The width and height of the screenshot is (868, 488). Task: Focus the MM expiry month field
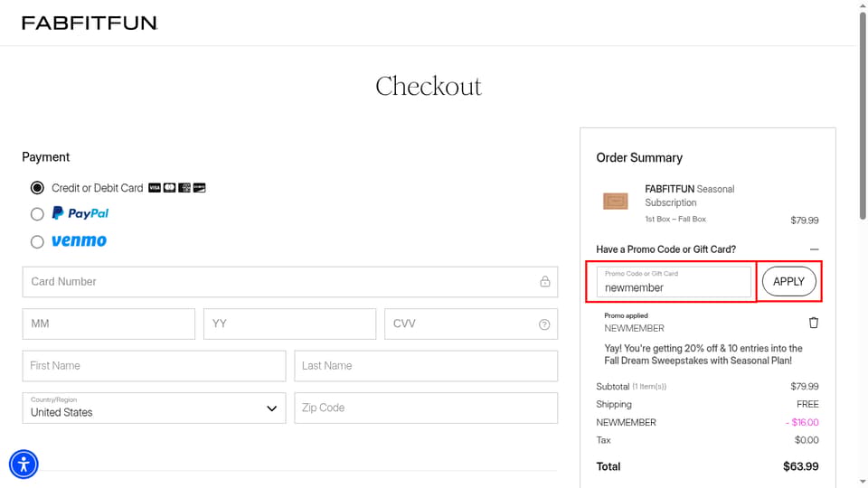108,324
